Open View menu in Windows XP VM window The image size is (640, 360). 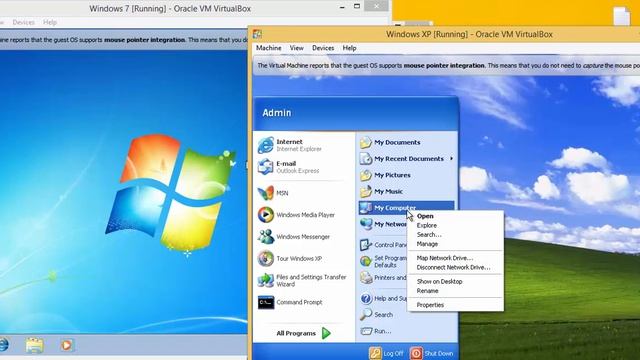click(297, 48)
